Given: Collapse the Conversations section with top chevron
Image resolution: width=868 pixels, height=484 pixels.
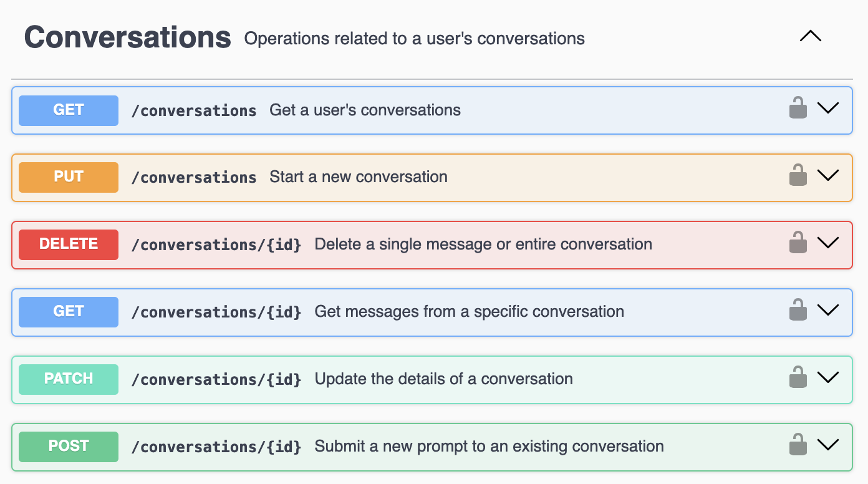Looking at the screenshot, I should (x=811, y=37).
